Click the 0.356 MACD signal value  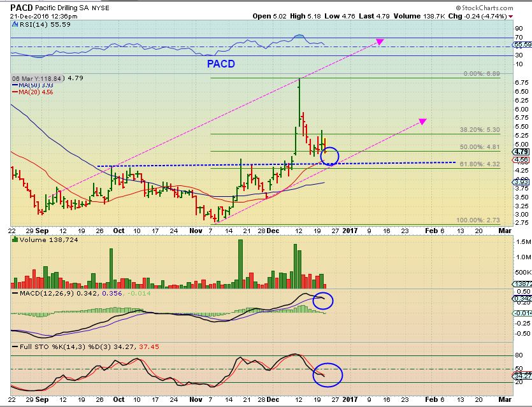pos(111,293)
